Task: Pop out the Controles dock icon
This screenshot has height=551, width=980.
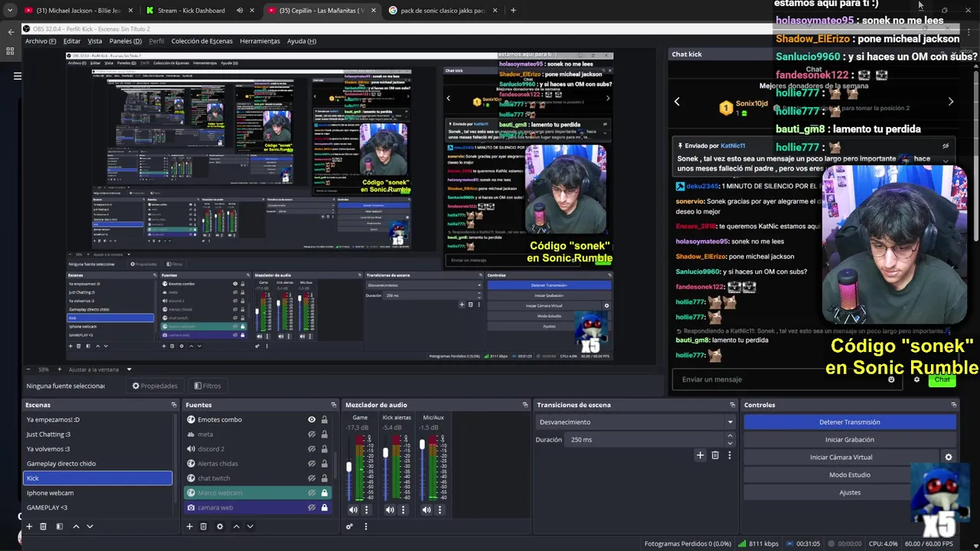Action: tap(953, 405)
